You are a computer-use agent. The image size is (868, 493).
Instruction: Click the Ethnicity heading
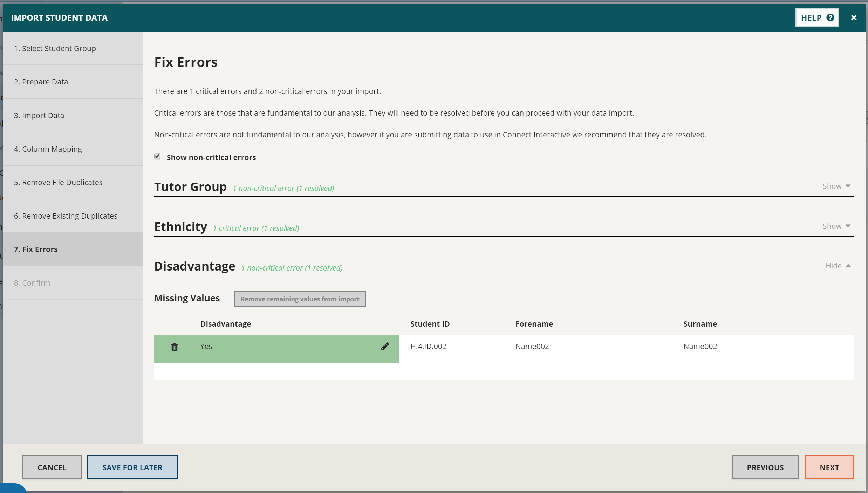tap(180, 227)
